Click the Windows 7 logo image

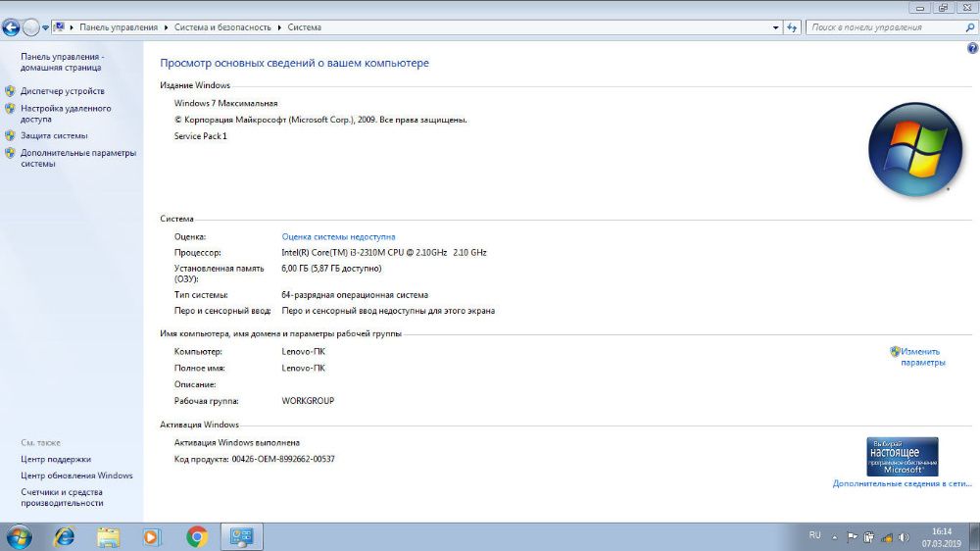pyautogui.click(x=915, y=149)
